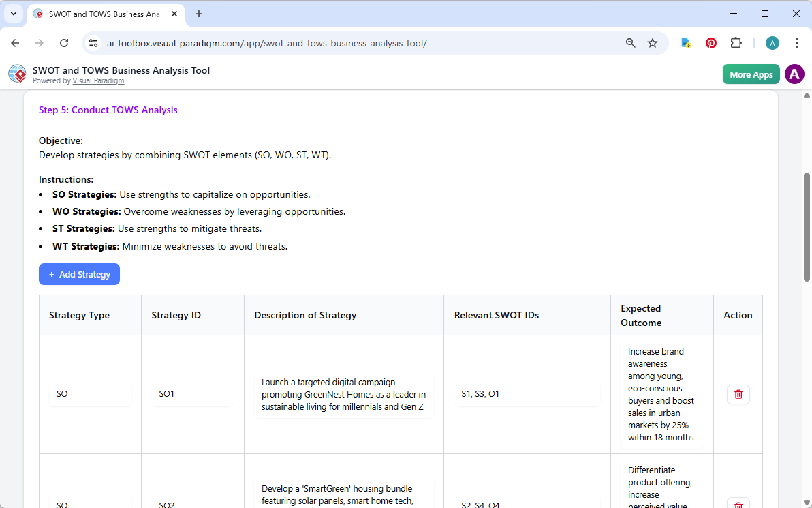Open the tab search chevron
This screenshot has width=812, height=508.
13,14
